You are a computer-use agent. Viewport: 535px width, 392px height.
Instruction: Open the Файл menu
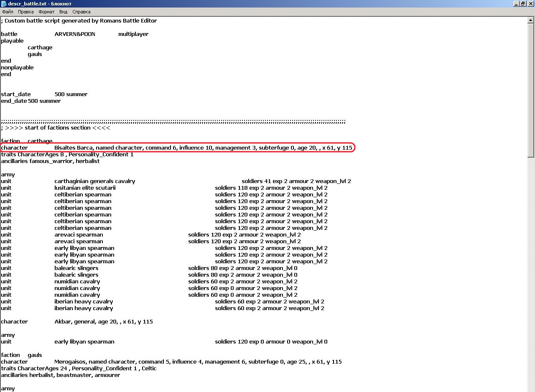(8, 12)
